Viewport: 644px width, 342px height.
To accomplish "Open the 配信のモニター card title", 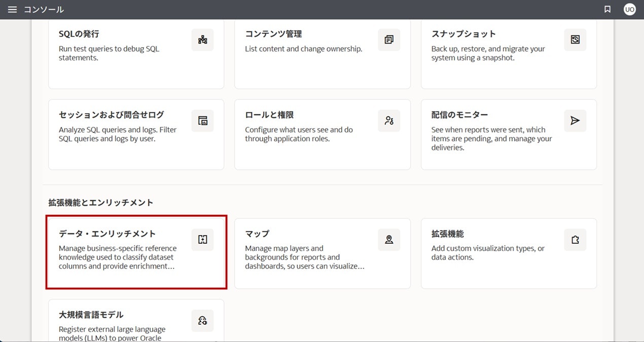I will tap(459, 115).
